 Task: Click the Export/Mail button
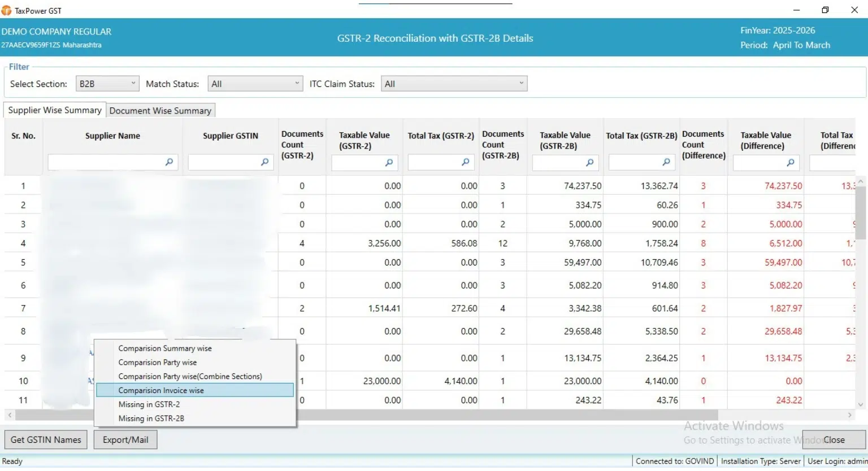click(125, 440)
